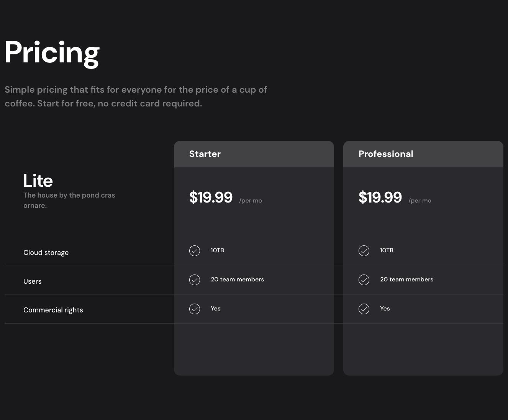Click the Commercial rights row label
The width and height of the screenshot is (508, 420).
pyautogui.click(x=53, y=310)
